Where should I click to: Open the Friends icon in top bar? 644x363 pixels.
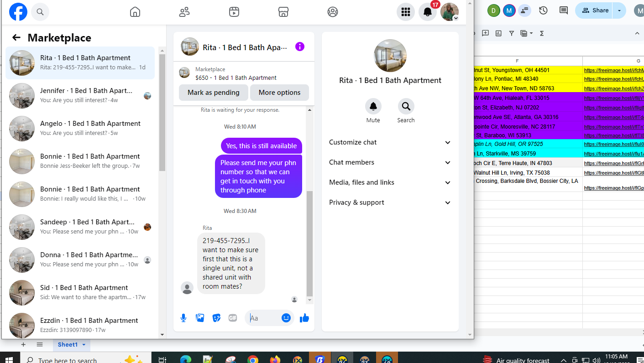[x=184, y=12]
